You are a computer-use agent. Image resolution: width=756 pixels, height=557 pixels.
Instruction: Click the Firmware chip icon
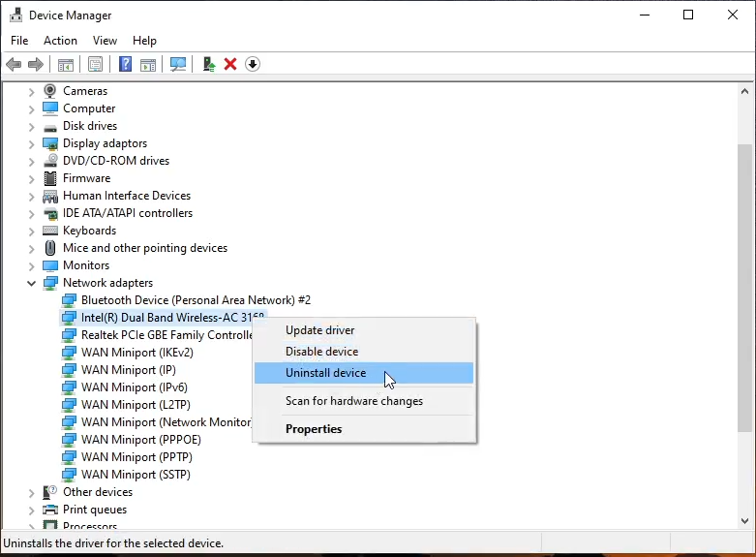[50, 178]
